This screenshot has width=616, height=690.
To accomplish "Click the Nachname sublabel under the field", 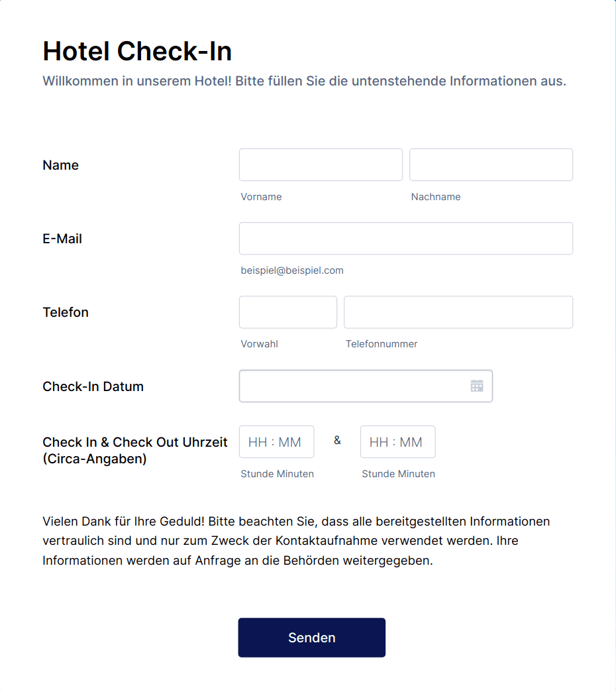I will click(436, 197).
